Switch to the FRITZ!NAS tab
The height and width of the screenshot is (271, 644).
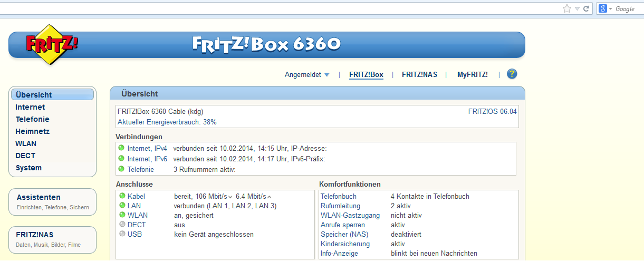point(419,75)
